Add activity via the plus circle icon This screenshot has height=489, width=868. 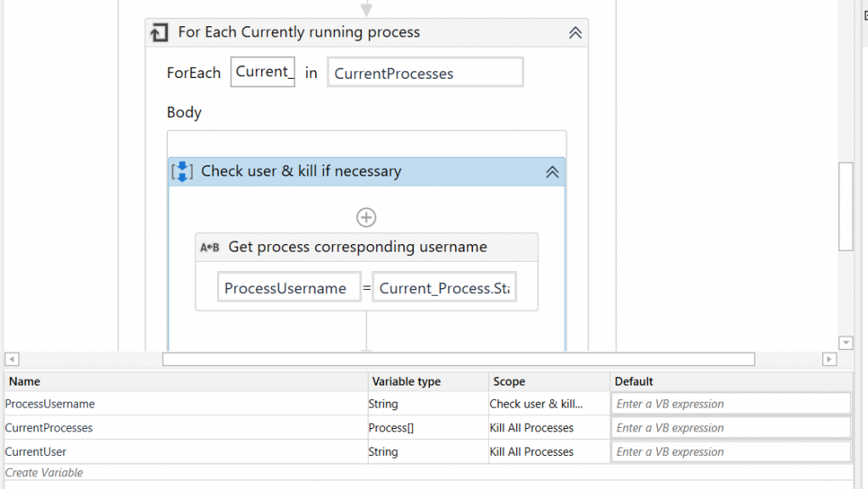click(366, 218)
